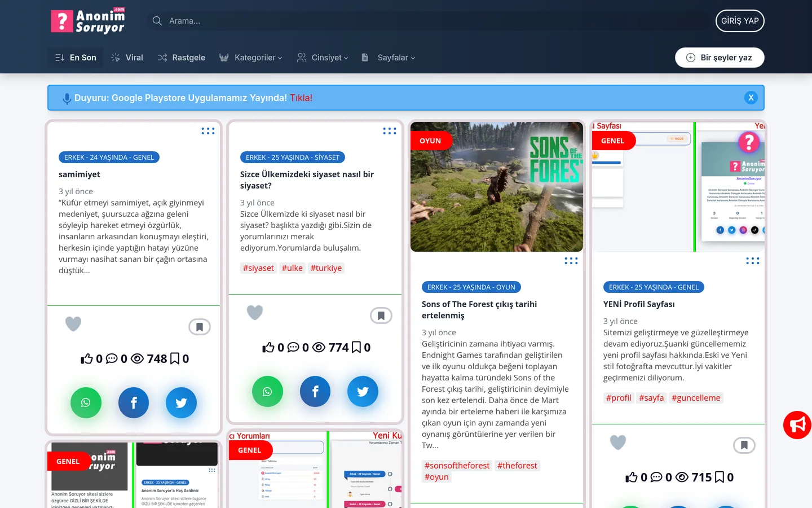Bookmark the samimiyet post
812x508 pixels.
point(200,327)
